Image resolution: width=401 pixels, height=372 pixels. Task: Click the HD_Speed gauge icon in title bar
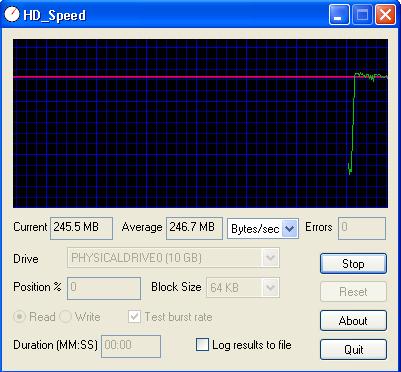[11, 15]
